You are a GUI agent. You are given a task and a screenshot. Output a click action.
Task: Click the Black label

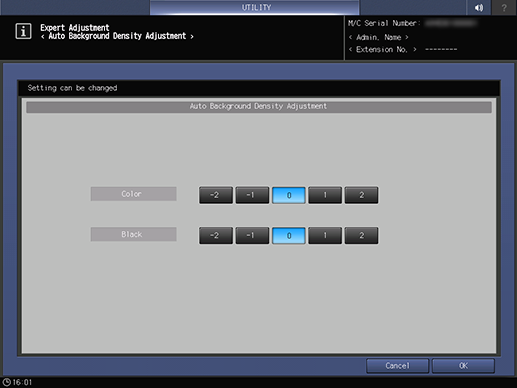[x=133, y=234]
